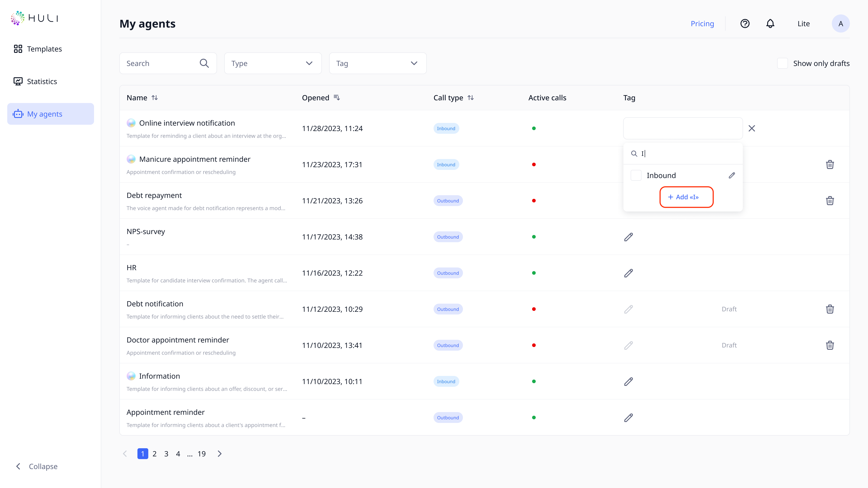The height and width of the screenshot is (488, 868).
Task: Sort agents by Name column
Action: point(155,98)
